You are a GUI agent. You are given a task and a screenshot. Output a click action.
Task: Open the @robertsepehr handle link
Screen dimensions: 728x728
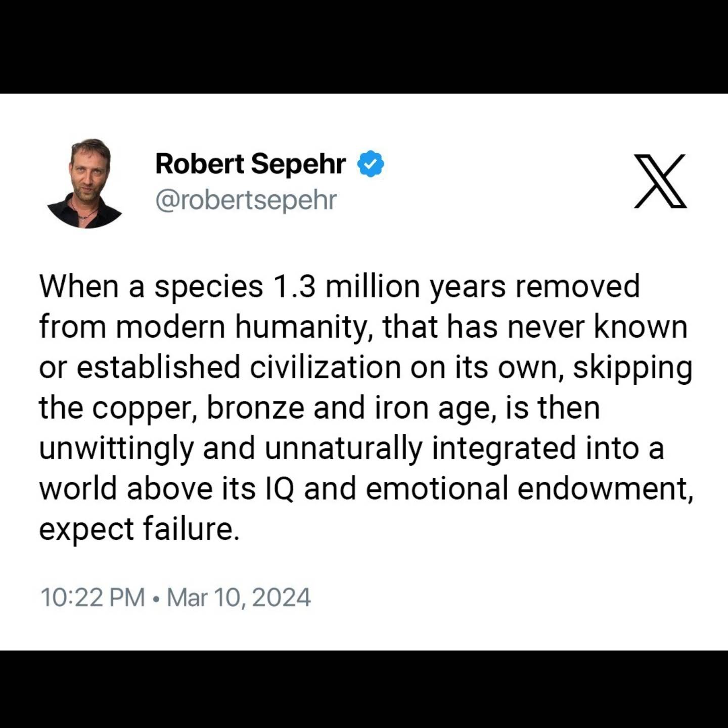click(246, 200)
